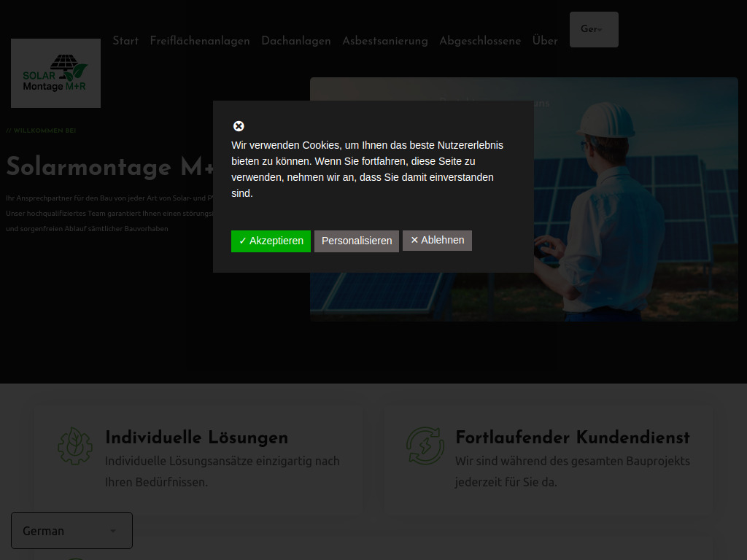This screenshot has width=747, height=560.
Task: Navigate to the Start menu item
Action: [x=125, y=42]
